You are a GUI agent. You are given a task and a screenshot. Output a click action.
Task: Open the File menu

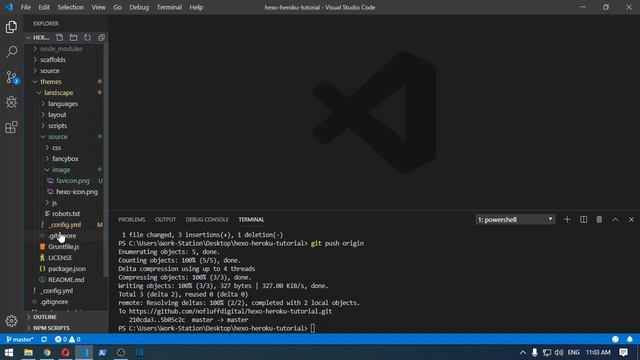tap(26, 7)
